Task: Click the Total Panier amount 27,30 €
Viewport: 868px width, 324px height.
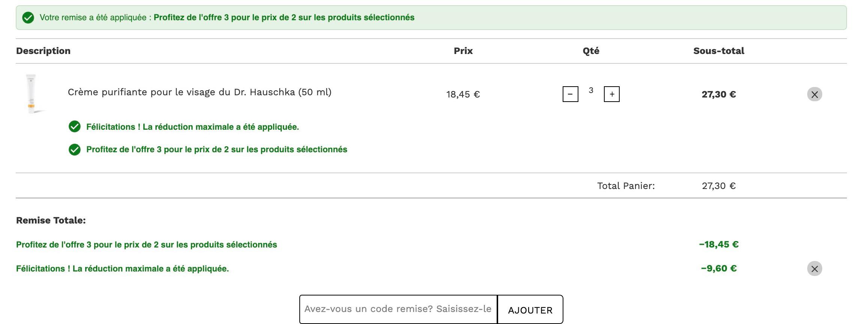Action: pos(718,186)
